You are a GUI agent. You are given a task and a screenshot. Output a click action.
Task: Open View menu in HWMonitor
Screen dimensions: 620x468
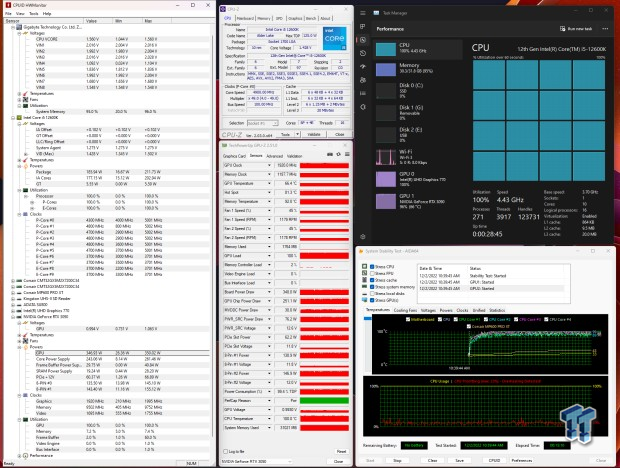(20, 13)
